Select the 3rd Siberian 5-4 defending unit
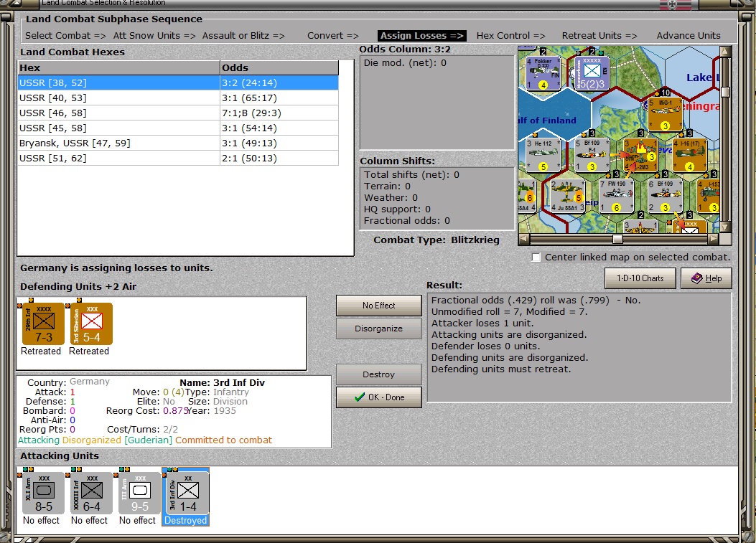756x543 pixels. 92,324
